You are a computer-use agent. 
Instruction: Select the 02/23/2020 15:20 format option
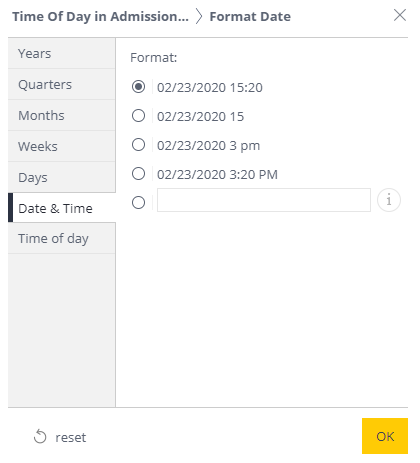(138, 87)
